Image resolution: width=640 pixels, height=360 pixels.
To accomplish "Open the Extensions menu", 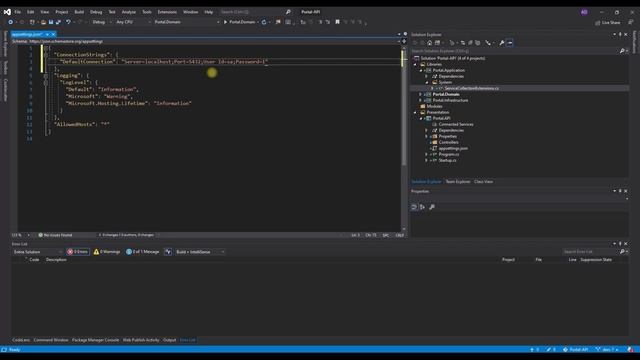I will pyautogui.click(x=167, y=12).
